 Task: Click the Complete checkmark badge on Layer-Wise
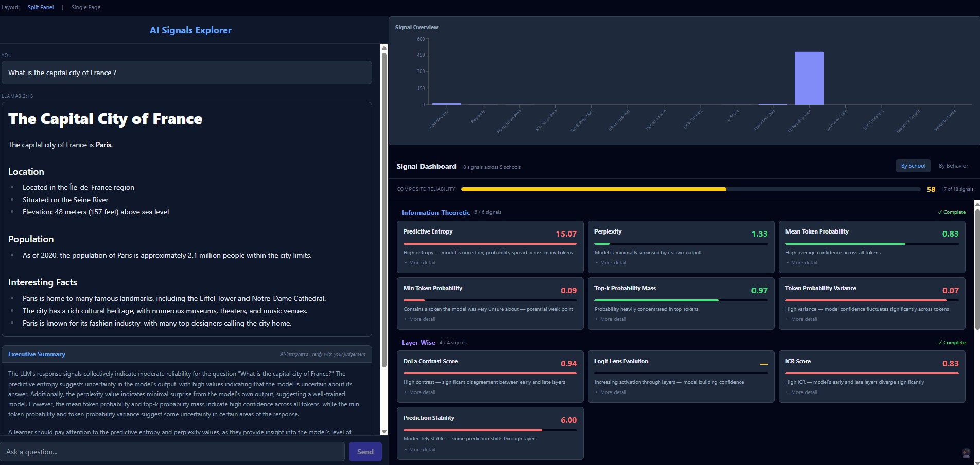(952, 342)
